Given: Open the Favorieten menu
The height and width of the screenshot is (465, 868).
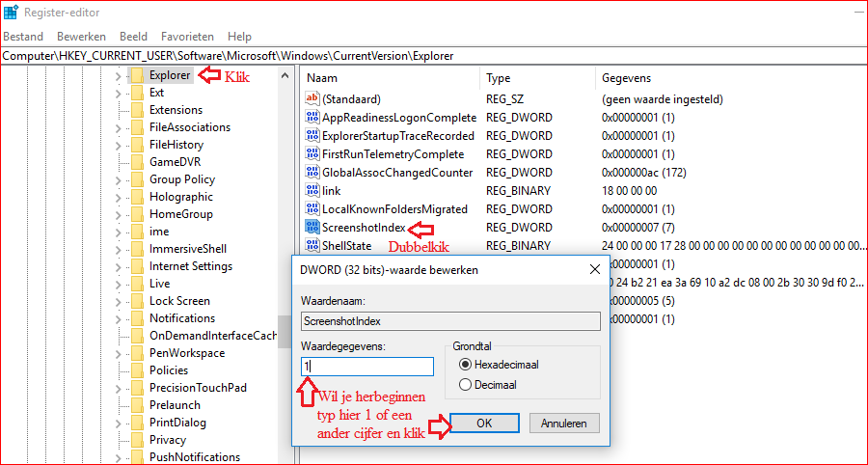Looking at the screenshot, I should (x=188, y=37).
